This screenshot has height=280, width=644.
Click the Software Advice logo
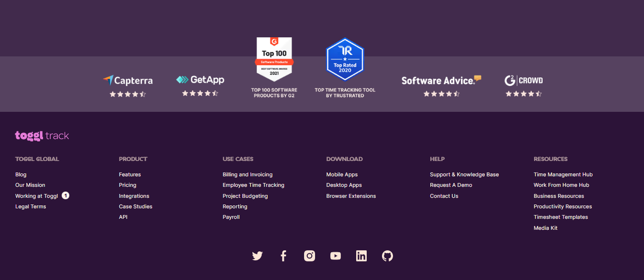click(441, 80)
